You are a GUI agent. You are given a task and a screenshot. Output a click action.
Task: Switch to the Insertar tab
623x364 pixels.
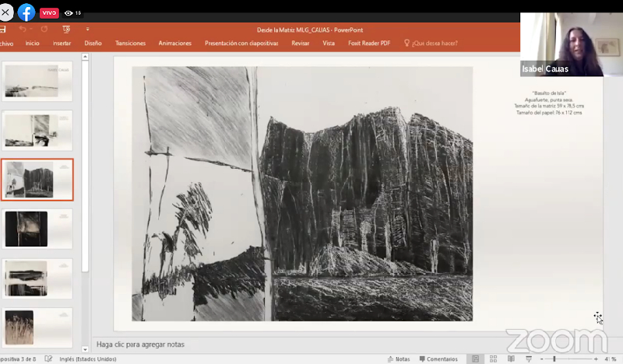click(62, 43)
